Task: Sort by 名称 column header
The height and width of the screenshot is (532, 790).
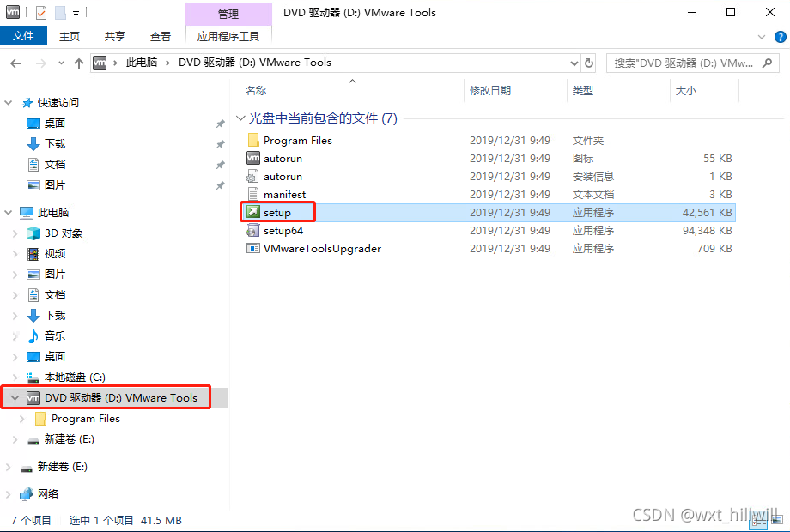Action: 256,91
